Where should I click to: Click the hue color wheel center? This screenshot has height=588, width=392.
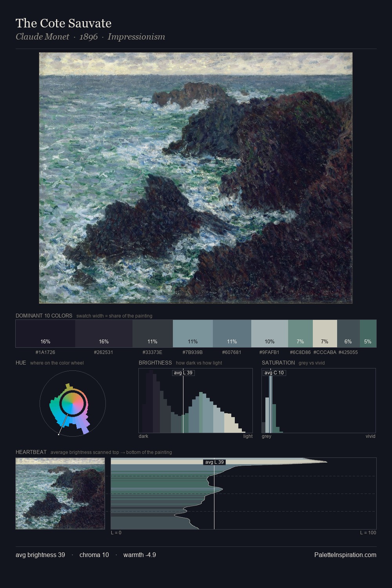pyautogui.click(x=73, y=403)
